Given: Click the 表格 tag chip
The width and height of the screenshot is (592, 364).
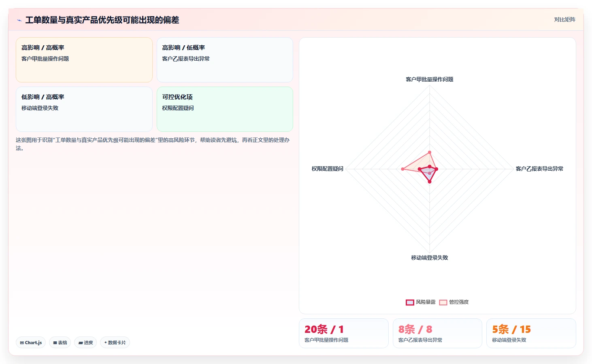Looking at the screenshot, I should click(60, 343).
